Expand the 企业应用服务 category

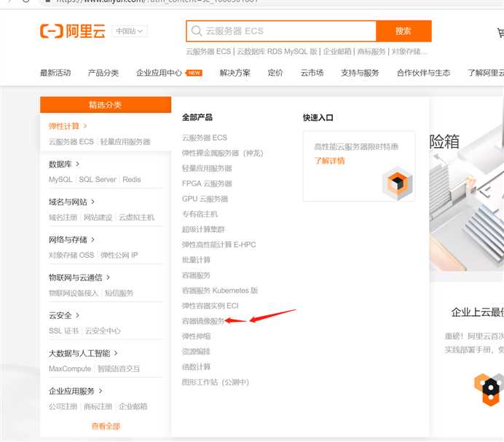click(75, 391)
